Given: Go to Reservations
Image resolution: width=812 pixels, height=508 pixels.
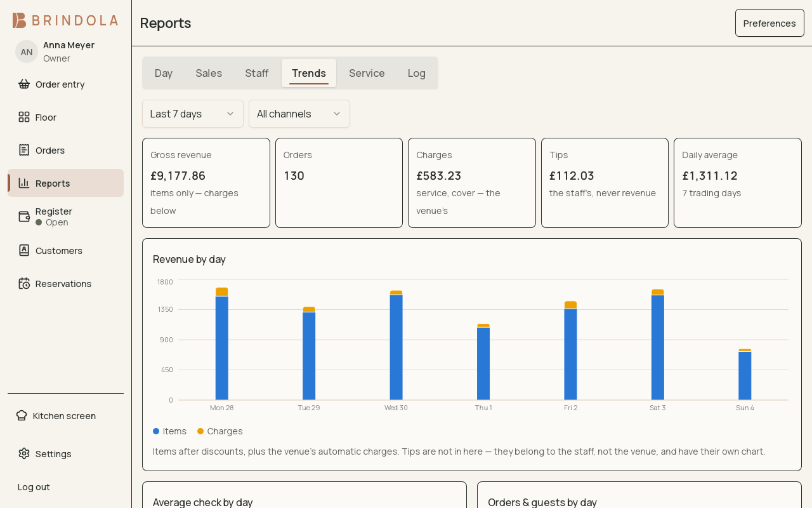Looking at the screenshot, I should coord(65,283).
